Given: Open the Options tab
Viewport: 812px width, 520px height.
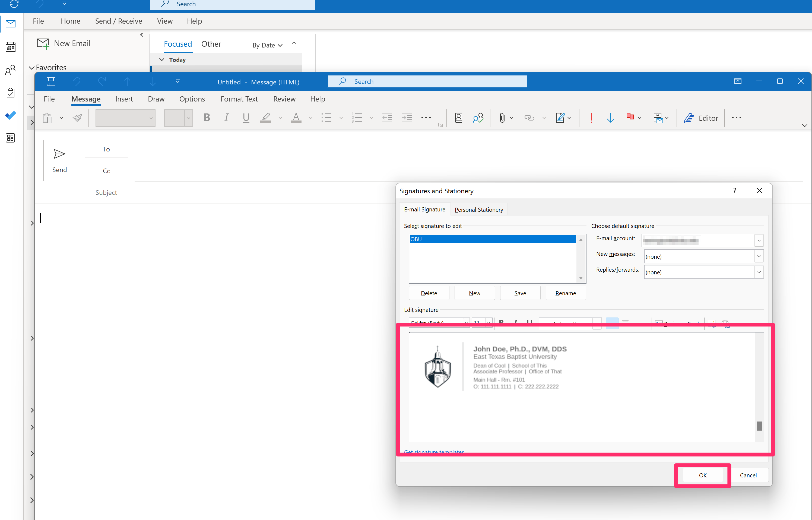Looking at the screenshot, I should coord(192,99).
